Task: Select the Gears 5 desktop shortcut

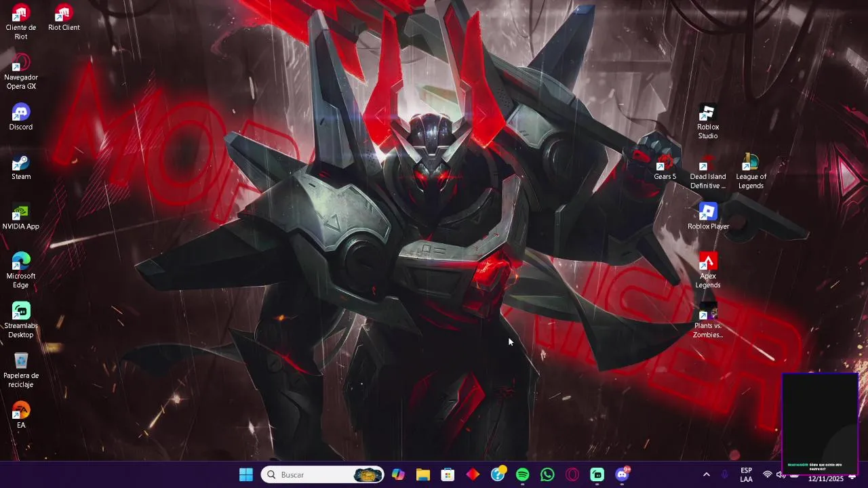Action: [x=665, y=167]
